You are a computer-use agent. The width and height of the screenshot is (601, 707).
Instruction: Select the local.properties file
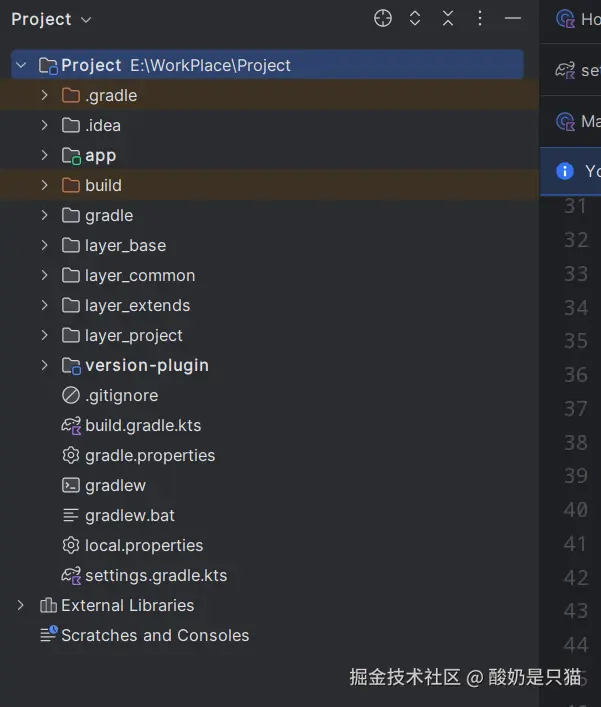(x=144, y=545)
